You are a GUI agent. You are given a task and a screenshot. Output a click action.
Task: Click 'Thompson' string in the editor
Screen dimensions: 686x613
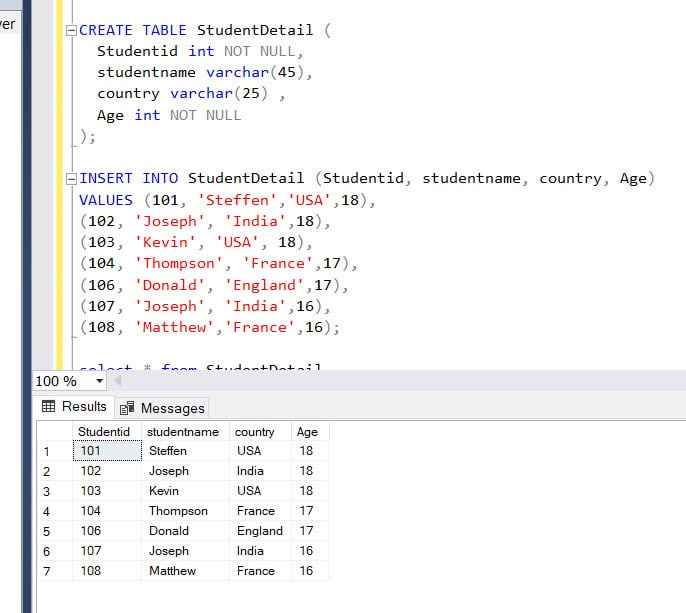(178, 263)
